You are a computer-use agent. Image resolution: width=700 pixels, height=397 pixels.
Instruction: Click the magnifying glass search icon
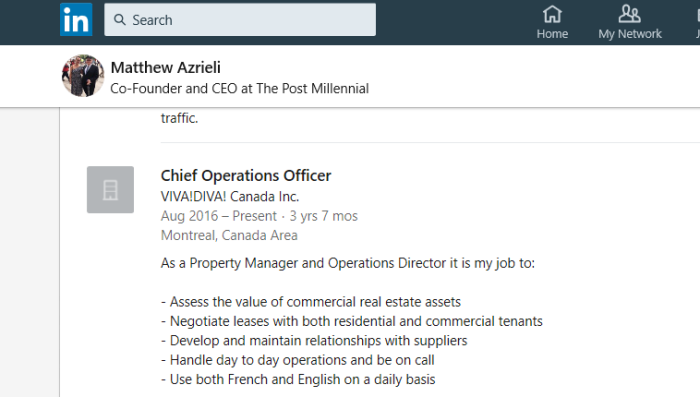pos(120,20)
